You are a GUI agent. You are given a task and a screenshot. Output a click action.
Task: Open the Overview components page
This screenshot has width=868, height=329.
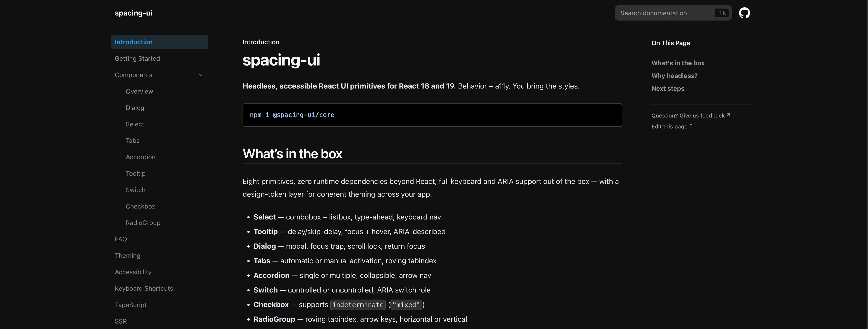coord(139,91)
